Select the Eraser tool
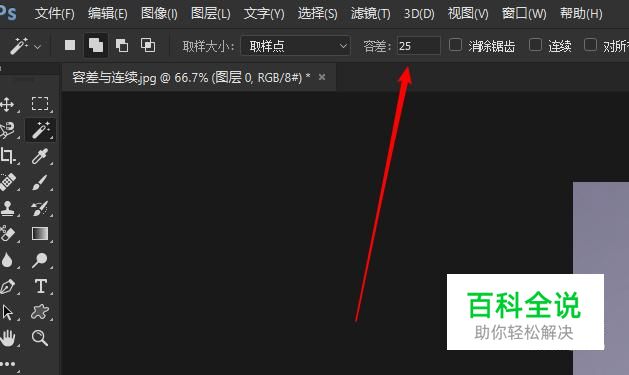 [x=7, y=234]
